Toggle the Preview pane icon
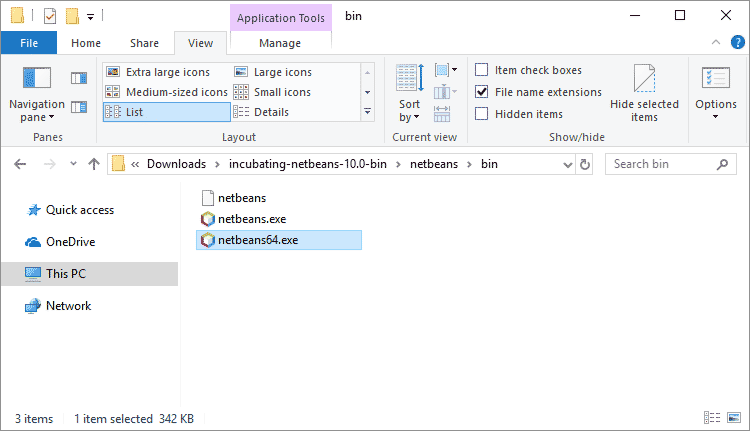This screenshot has height=431, width=750. click(79, 77)
